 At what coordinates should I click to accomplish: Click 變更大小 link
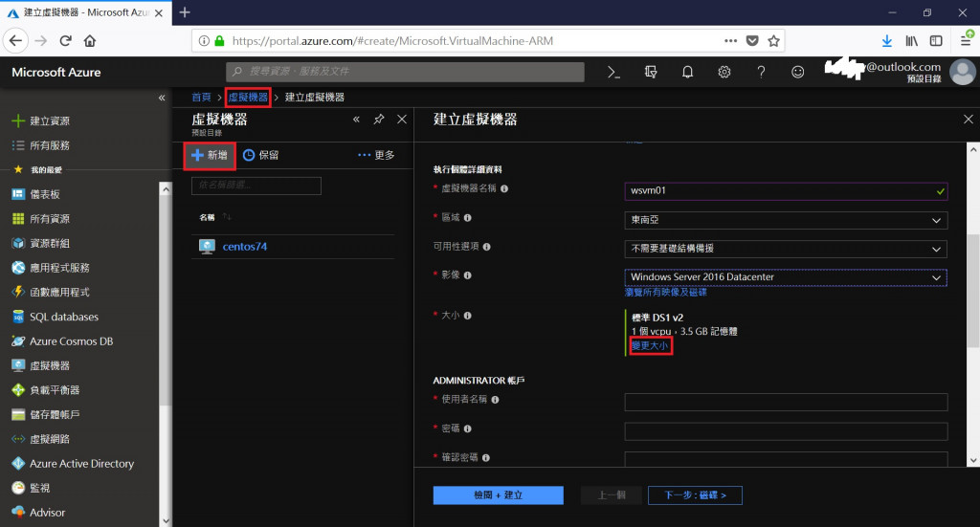pos(650,345)
